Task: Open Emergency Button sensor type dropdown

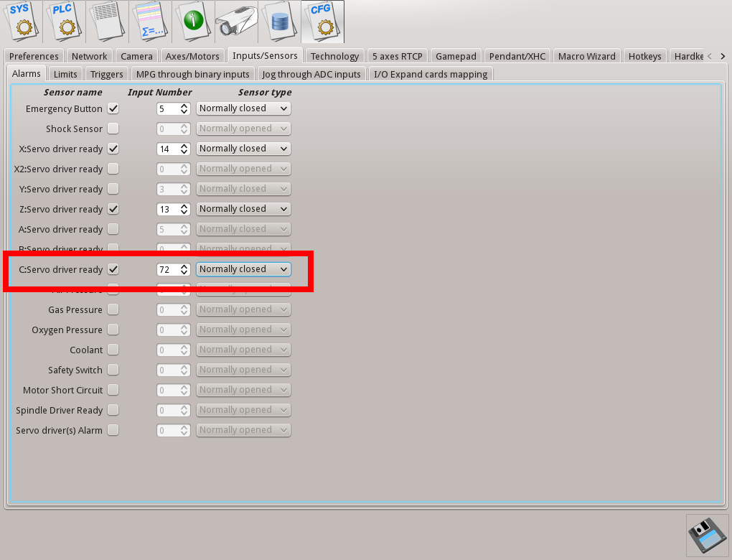Action: pos(243,108)
